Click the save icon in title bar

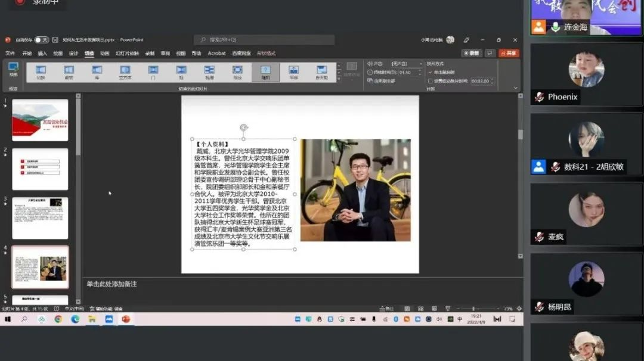click(x=55, y=40)
